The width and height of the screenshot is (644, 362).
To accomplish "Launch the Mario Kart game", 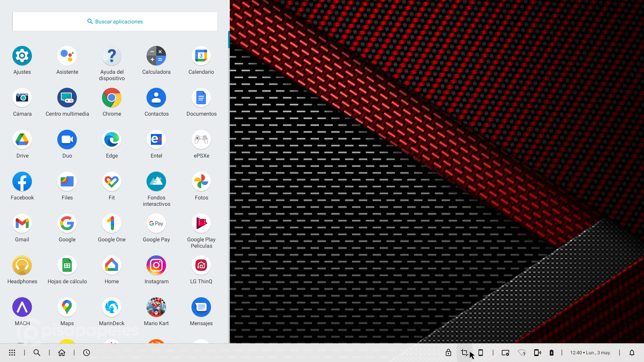I will [x=156, y=307].
